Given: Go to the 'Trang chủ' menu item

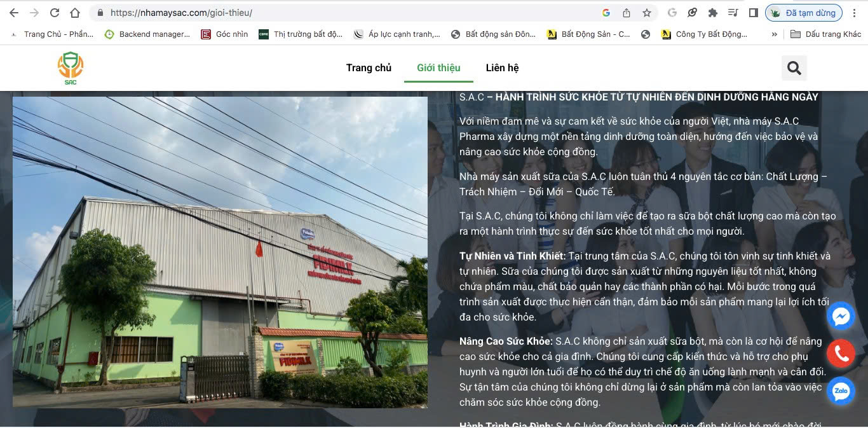Looking at the screenshot, I should [x=369, y=67].
